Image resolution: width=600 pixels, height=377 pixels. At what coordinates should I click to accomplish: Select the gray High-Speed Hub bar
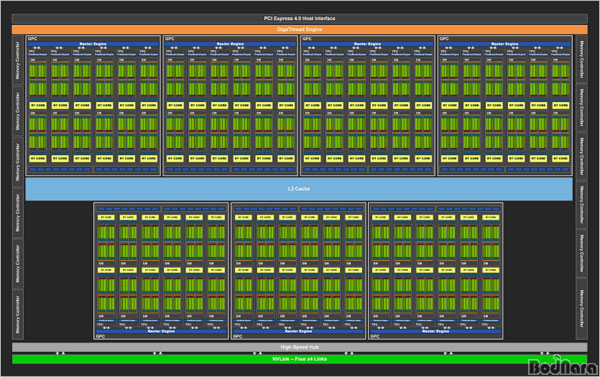[300, 347]
